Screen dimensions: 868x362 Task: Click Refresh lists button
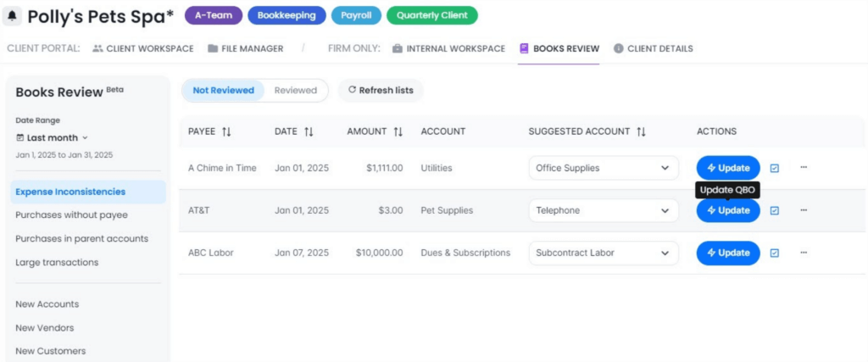381,91
